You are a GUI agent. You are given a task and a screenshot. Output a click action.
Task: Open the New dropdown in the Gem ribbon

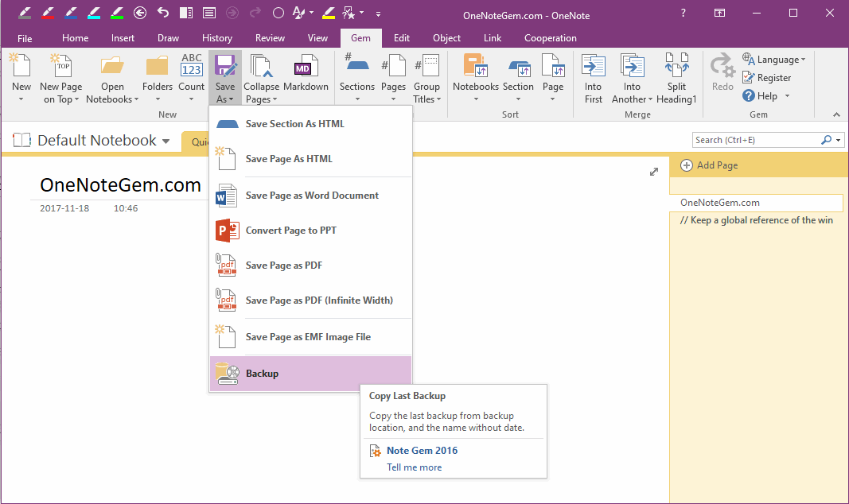(21, 77)
